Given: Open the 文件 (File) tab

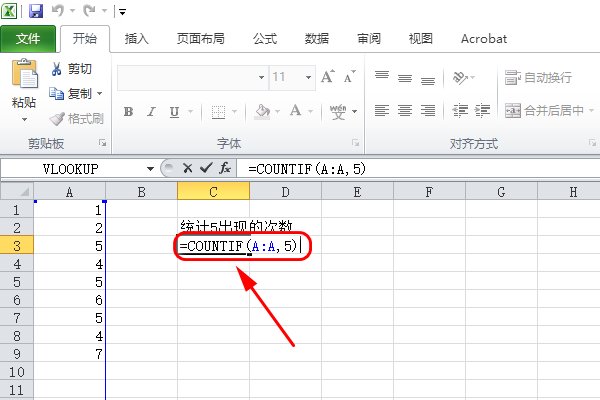Looking at the screenshot, I should point(28,39).
